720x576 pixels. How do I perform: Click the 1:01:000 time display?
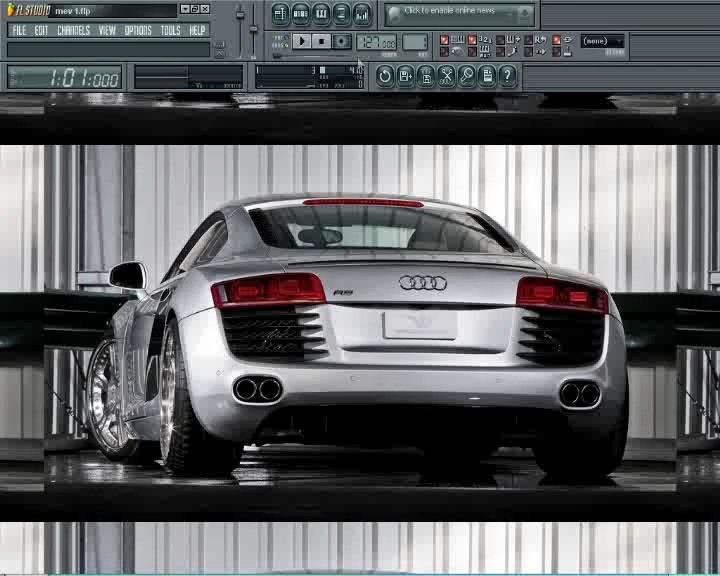click(64, 77)
